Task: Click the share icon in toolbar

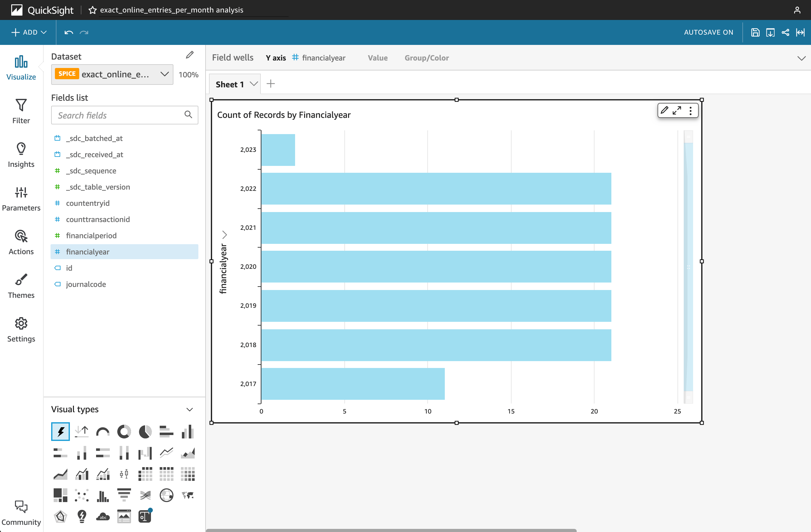Action: click(785, 32)
